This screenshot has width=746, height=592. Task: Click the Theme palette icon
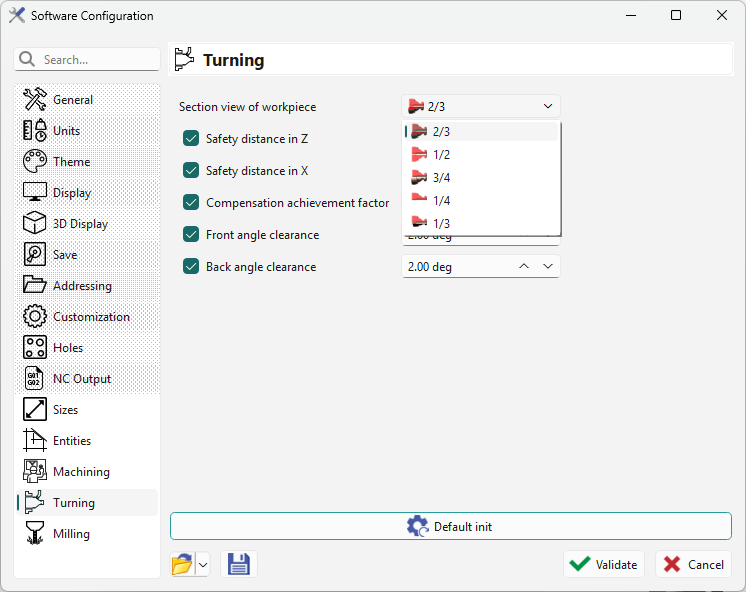(x=35, y=162)
